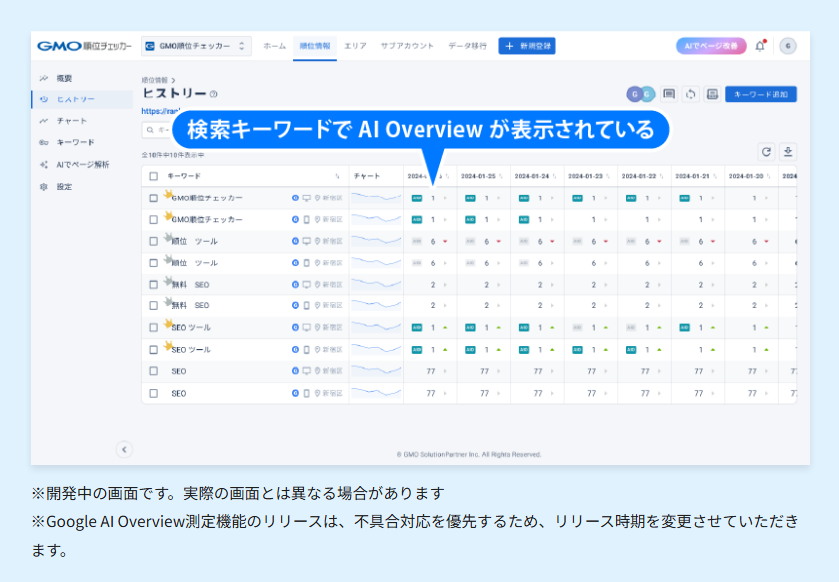Check the 無料 SEO row checkbox
The image size is (839, 582).
pos(153,282)
